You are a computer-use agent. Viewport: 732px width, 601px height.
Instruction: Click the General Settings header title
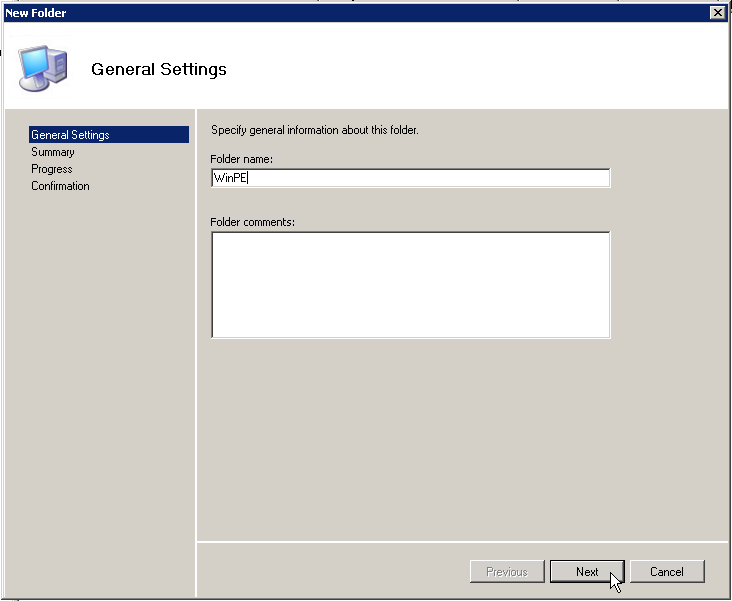159,69
